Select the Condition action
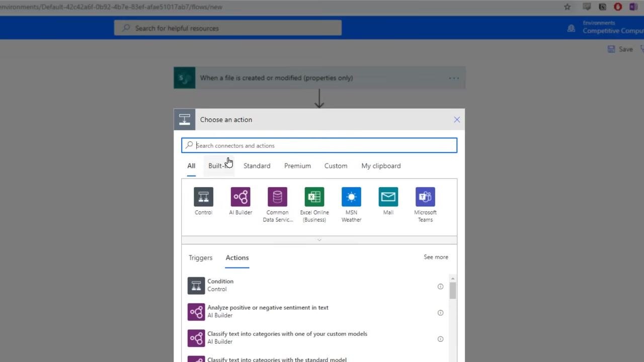This screenshot has width=644, height=362. tap(316, 286)
